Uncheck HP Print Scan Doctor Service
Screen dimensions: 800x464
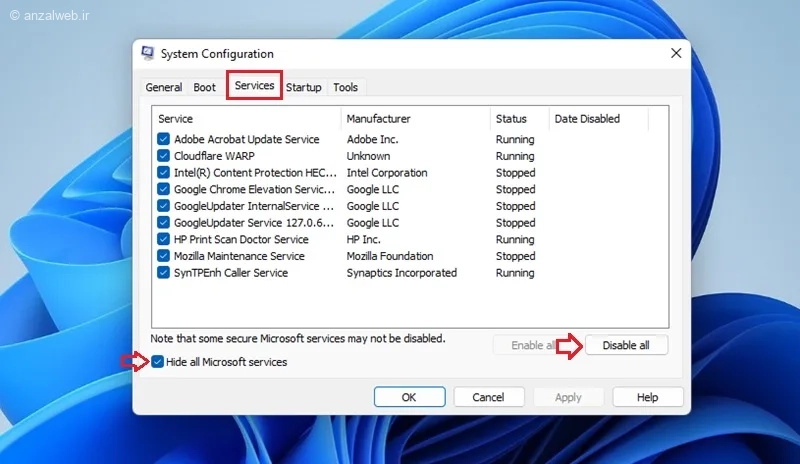pos(163,239)
